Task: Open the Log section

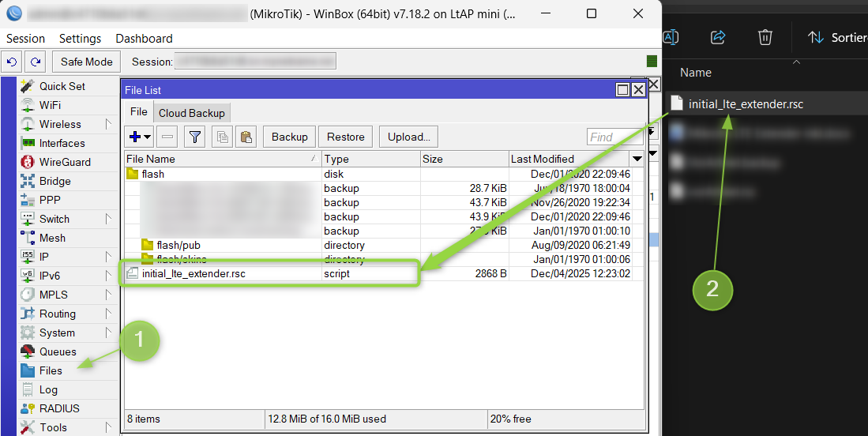Action: pyautogui.click(x=48, y=389)
